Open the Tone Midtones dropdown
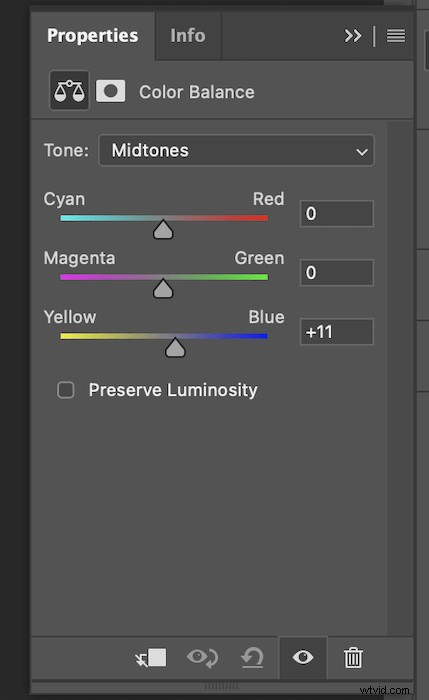 [236, 150]
